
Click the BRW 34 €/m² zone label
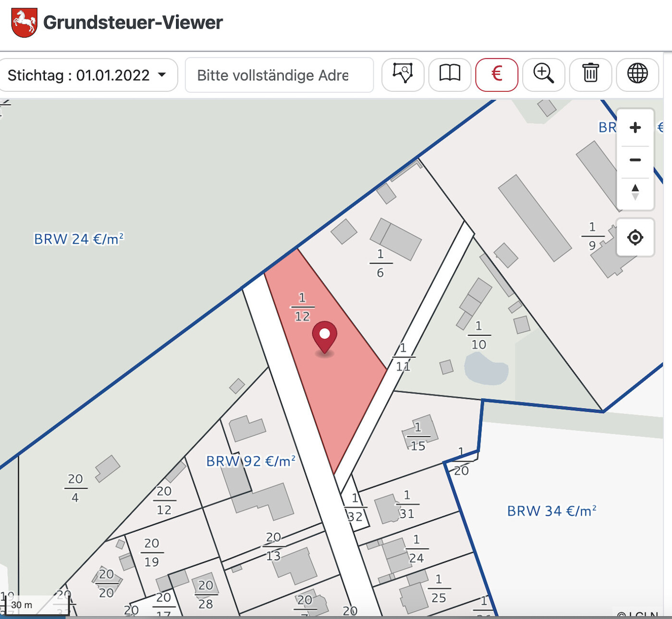click(551, 511)
